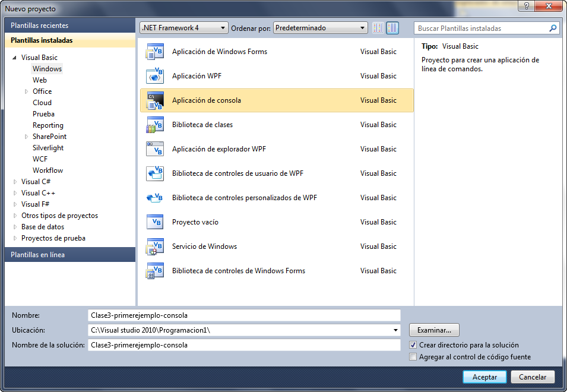Select the Biblioteca de clases template icon
567x392 pixels.
click(154, 125)
